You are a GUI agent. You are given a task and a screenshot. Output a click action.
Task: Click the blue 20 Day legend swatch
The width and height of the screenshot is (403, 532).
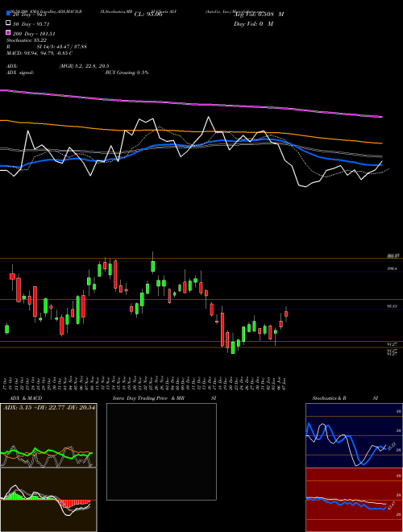(x=8, y=13)
